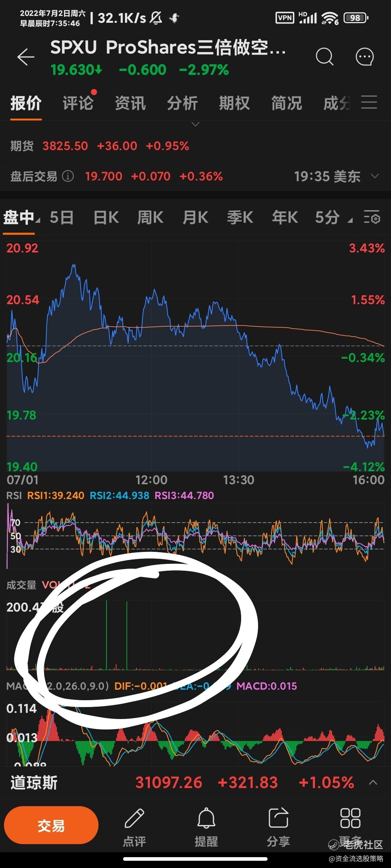Tap the 期货 3825.50 futures row
This screenshot has width=391, height=868.
[x=195, y=146]
